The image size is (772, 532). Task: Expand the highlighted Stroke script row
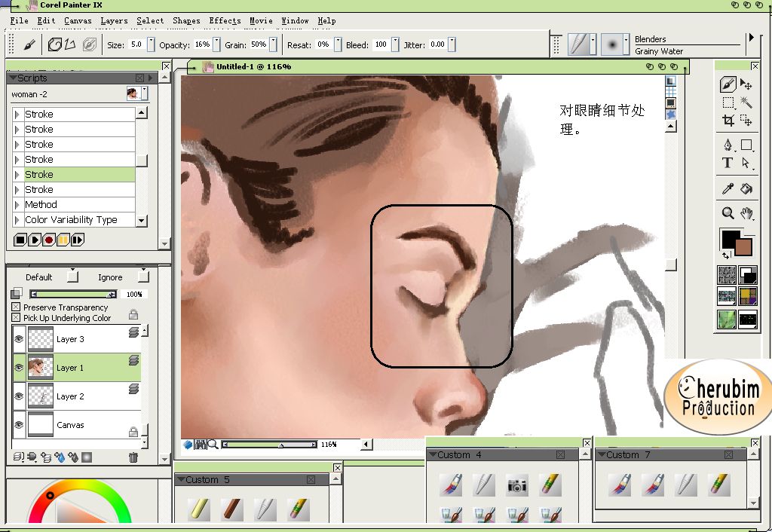pos(17,175)
